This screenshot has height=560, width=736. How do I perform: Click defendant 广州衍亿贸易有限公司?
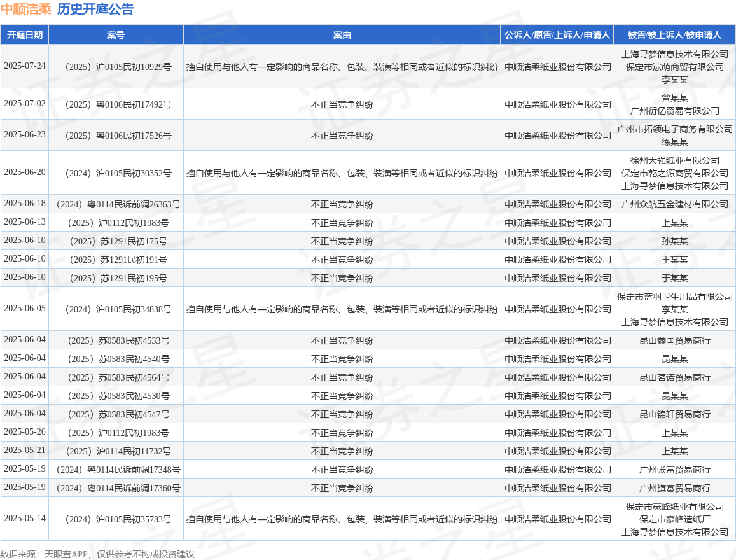(674, 111)
